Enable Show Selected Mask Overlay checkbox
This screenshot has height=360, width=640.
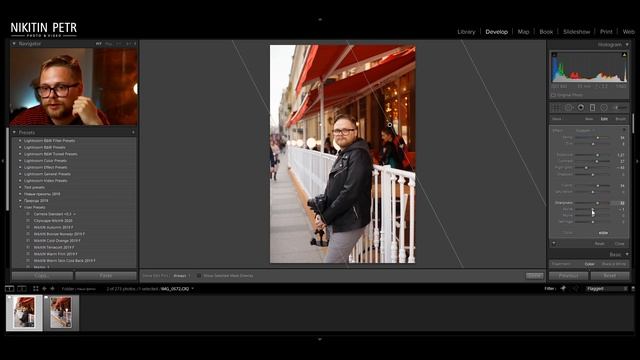(199, 276)
